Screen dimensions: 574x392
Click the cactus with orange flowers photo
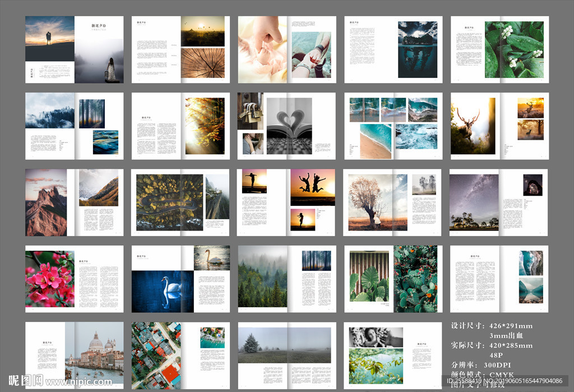pos(415,279)
